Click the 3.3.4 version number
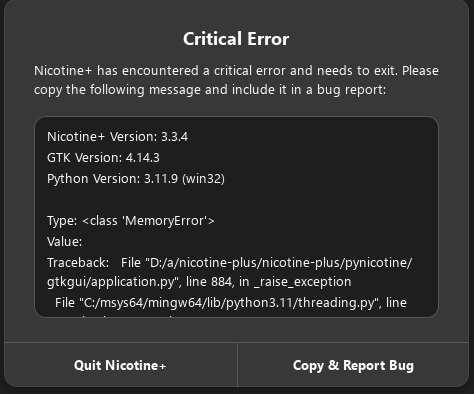Image resolution: width=474 pixels, height=394 pixels. click(x=174, y=137)
